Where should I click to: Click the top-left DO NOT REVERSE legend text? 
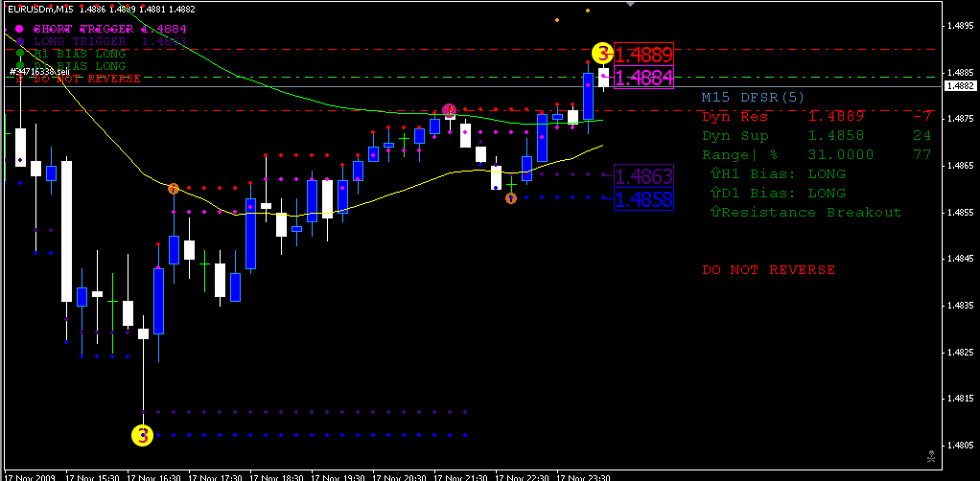coord(87,79)
